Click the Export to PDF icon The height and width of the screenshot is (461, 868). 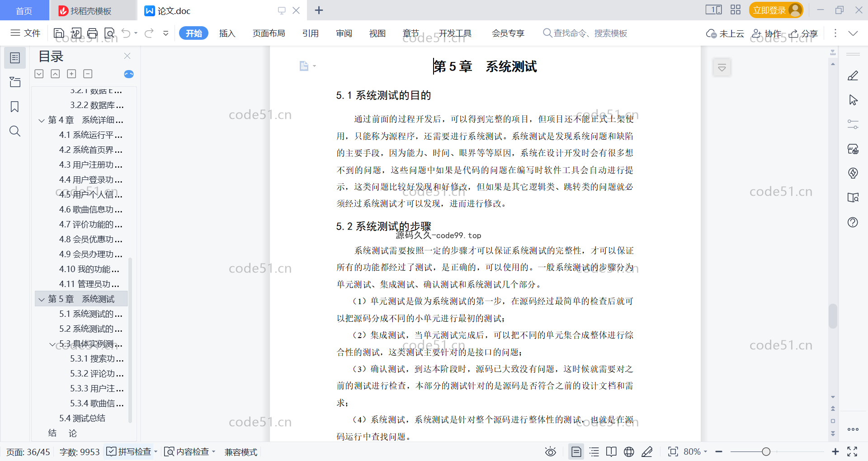(x=76, y=33)
